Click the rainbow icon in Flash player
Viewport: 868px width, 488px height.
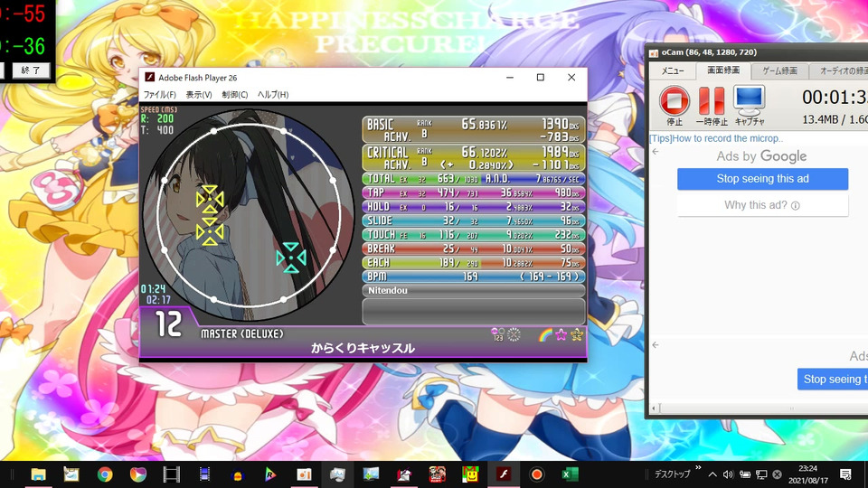click(x=544, y=334)
